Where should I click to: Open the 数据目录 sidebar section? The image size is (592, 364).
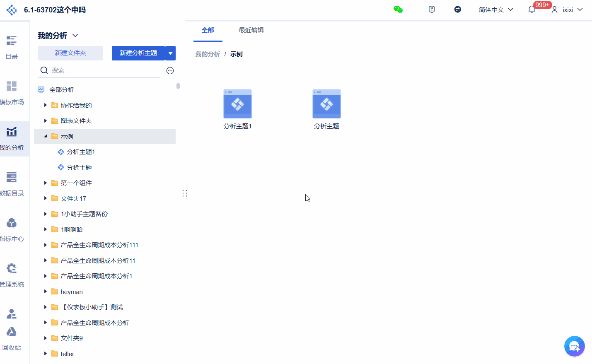[x=12, y=184]
